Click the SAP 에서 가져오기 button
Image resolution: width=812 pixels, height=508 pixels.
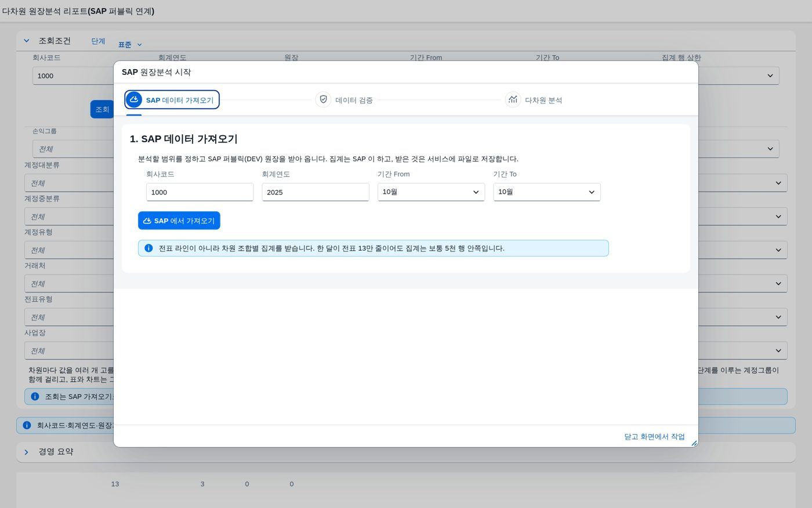pos(179,221)
